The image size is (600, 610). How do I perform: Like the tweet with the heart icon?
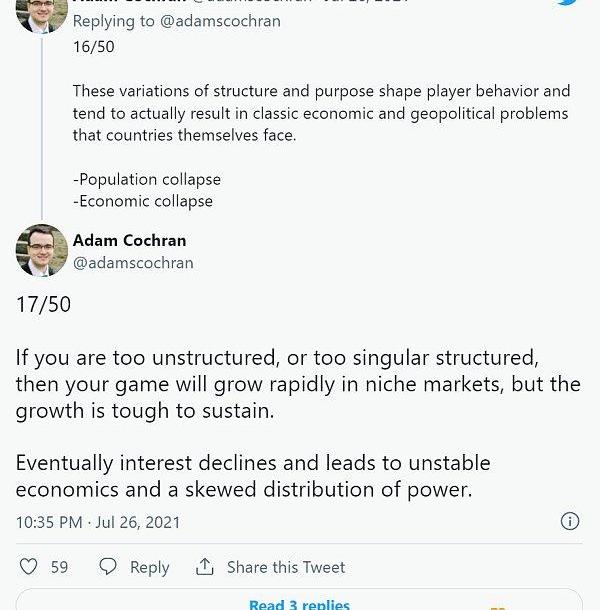[x=29, y=567]
